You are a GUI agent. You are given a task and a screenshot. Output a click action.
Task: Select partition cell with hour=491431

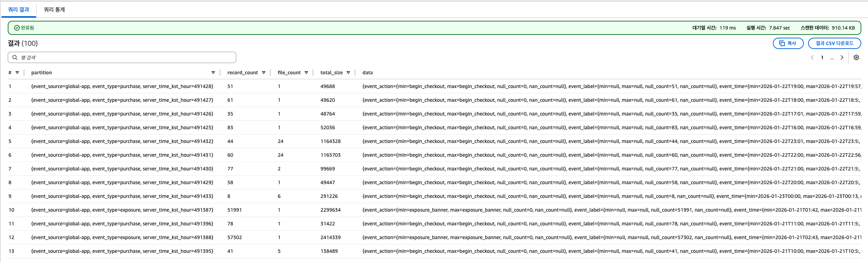(122, 155)
